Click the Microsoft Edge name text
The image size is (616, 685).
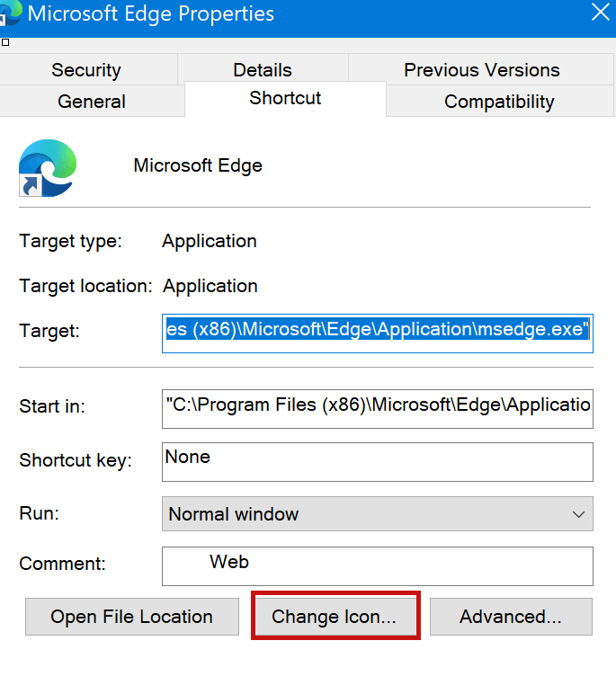198,165
